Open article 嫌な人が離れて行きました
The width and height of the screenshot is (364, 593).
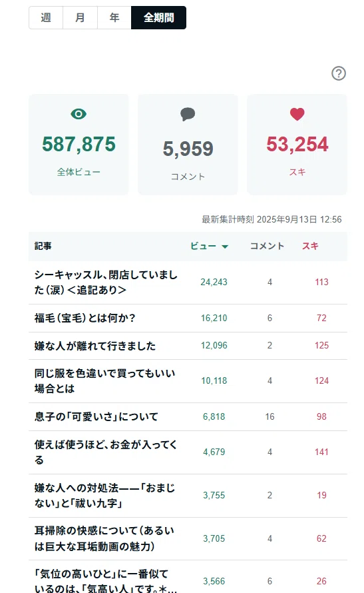pyautogui.click(x=94, y=346)
